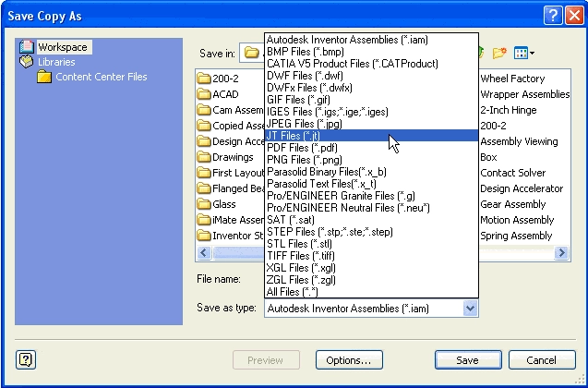Select the Motion Assembly item
Viewport: 588px width, 388px height.
517,220
